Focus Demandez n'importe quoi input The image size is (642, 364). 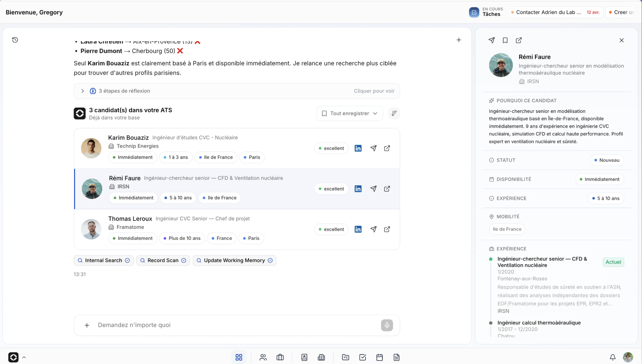pyautogui.click(x=237, y=325)
